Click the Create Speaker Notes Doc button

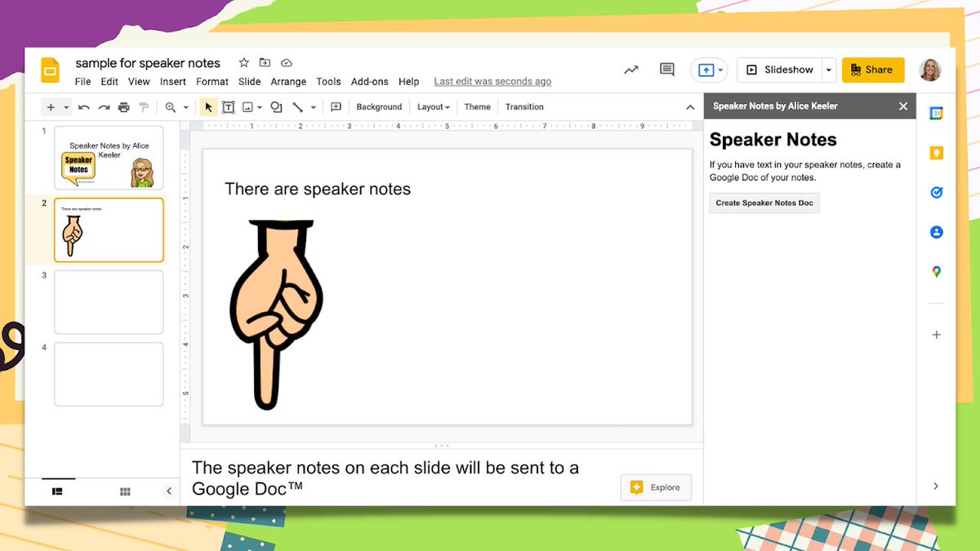pos(764,202)
